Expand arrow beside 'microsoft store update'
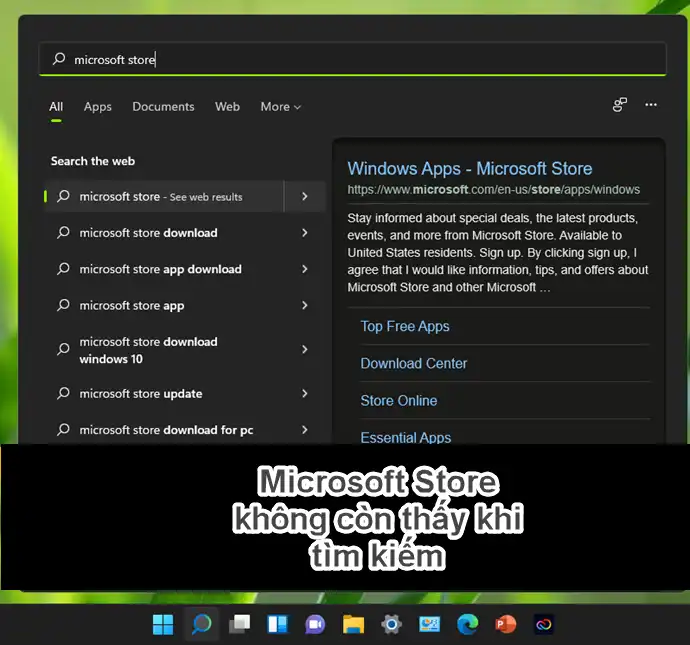This screenshot has height=645, width=690. coord(305,393)
